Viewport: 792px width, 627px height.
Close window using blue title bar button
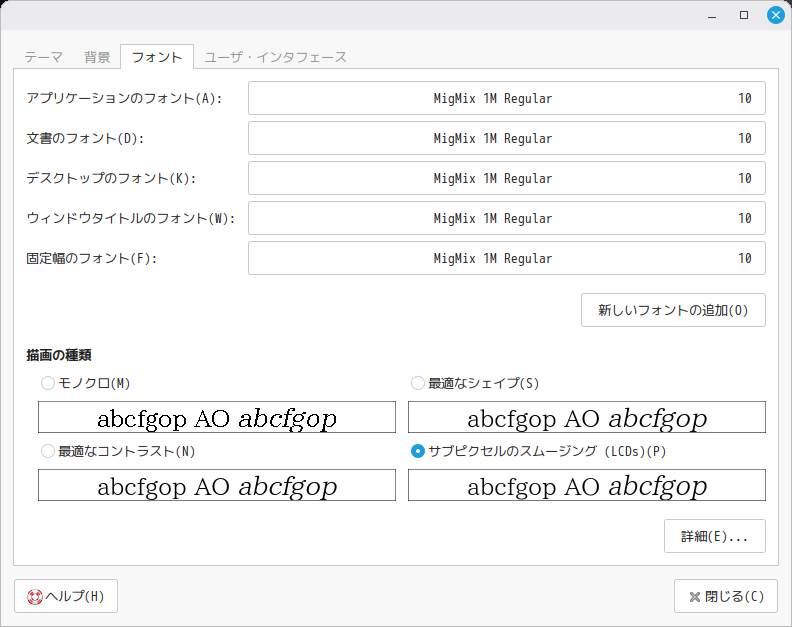tap(775, 15)
